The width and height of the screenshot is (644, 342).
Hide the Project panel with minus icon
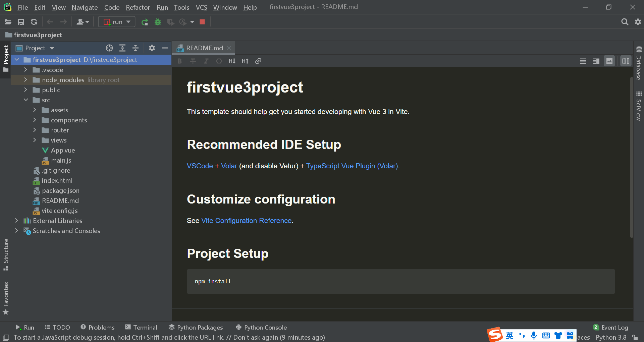[165, 48]
